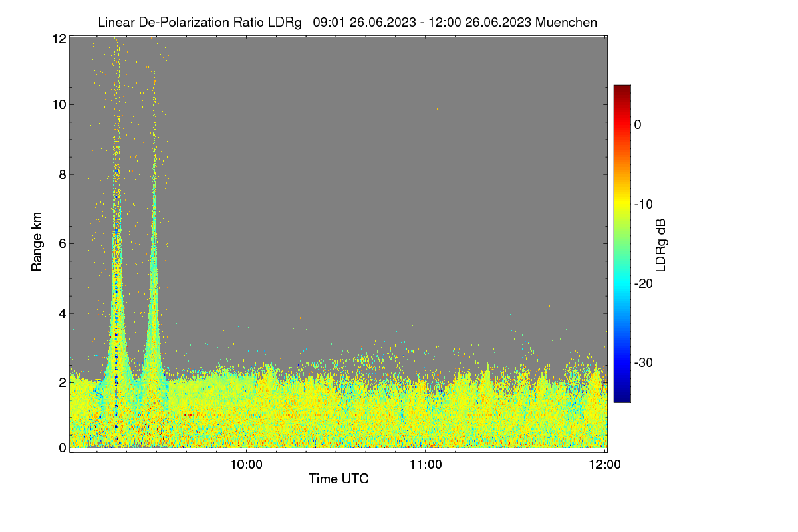This screenshot has height=532, width=798.
Task: Click the Range km axis title
Action: click(37, 241)
